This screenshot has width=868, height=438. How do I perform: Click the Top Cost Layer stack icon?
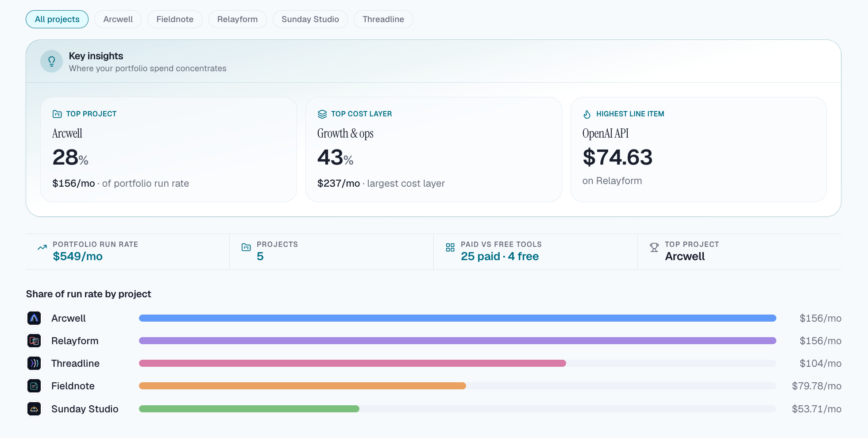[322, 114]
